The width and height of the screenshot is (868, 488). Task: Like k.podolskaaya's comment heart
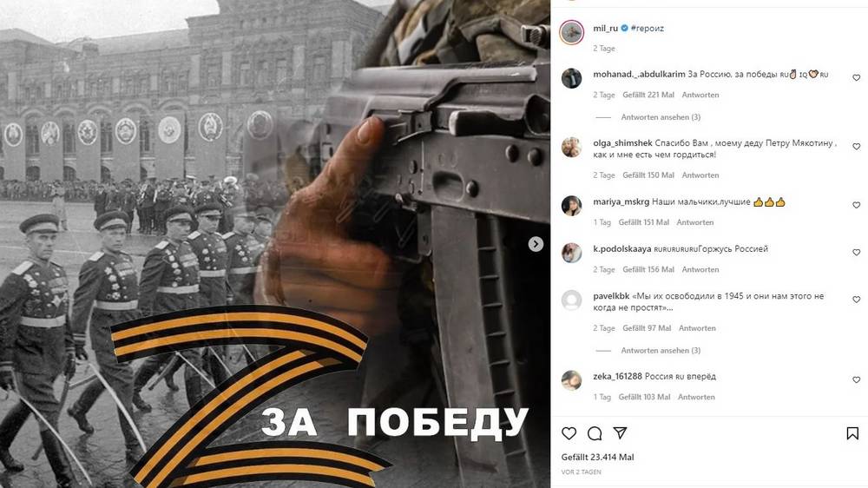(x=857, y=252)
